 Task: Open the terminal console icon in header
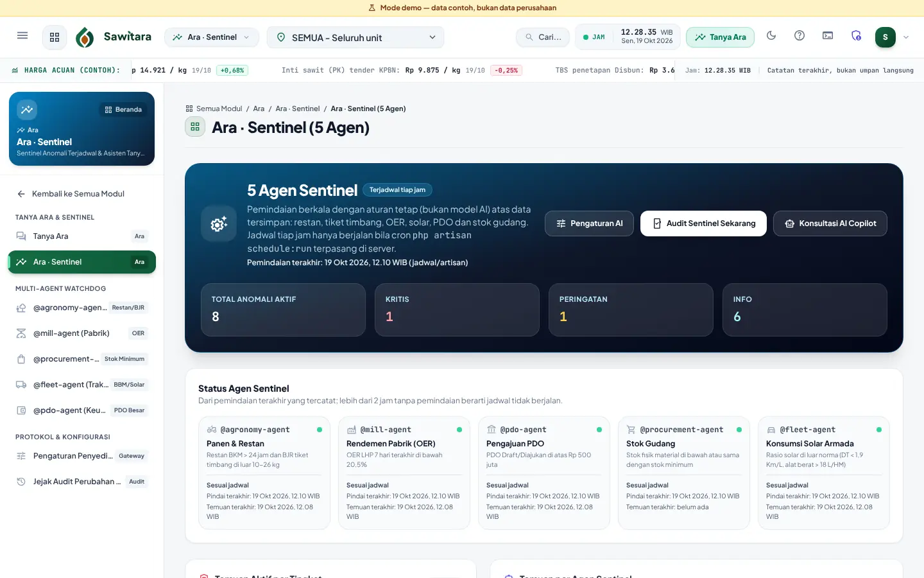click(x=828, y=36)
